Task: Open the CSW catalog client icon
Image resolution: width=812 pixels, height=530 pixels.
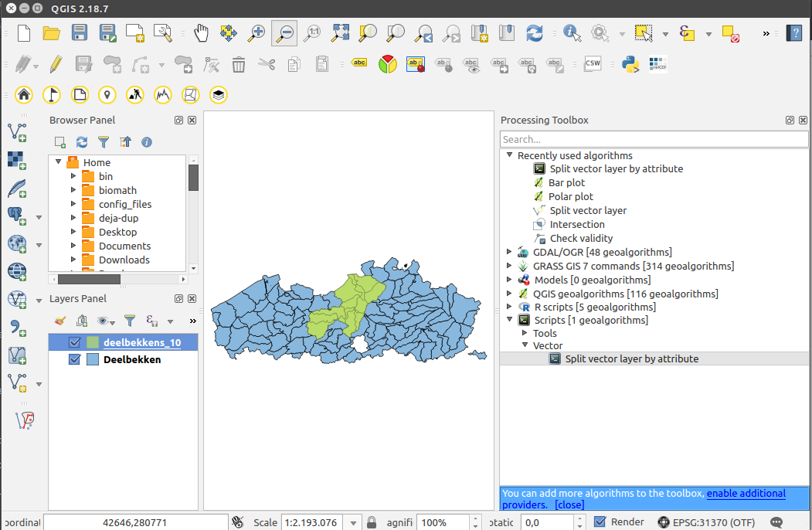Action: pyautogui.click(x=593, y=63)
